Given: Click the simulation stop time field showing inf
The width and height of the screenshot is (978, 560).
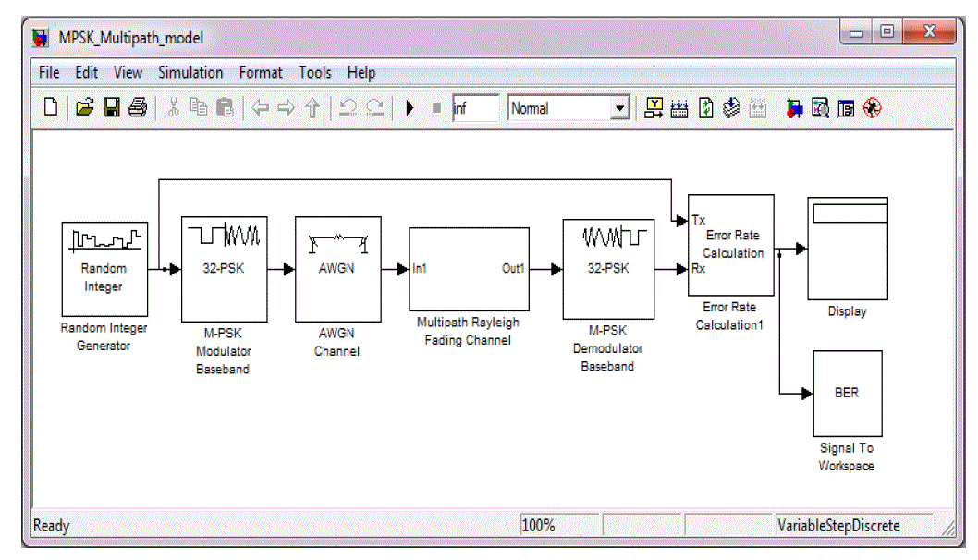Looking at the screenshot, I should tap(475, 109).
